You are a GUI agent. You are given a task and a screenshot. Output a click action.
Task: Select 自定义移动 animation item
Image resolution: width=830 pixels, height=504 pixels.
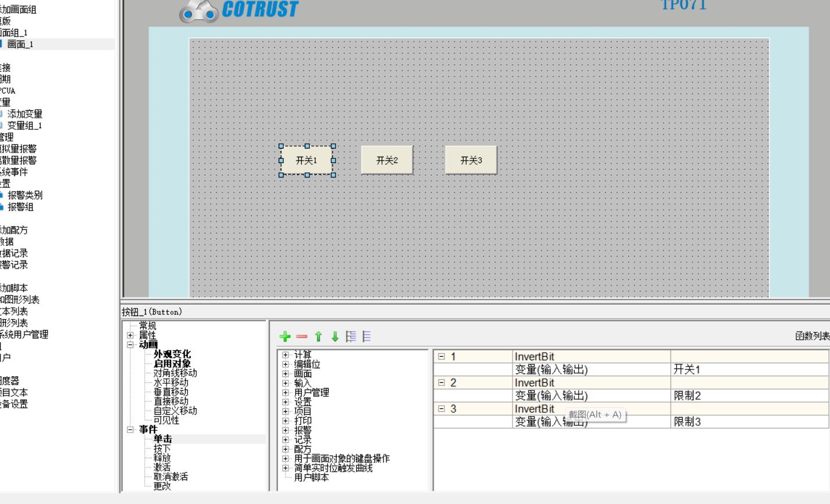[x=175, y=411]
